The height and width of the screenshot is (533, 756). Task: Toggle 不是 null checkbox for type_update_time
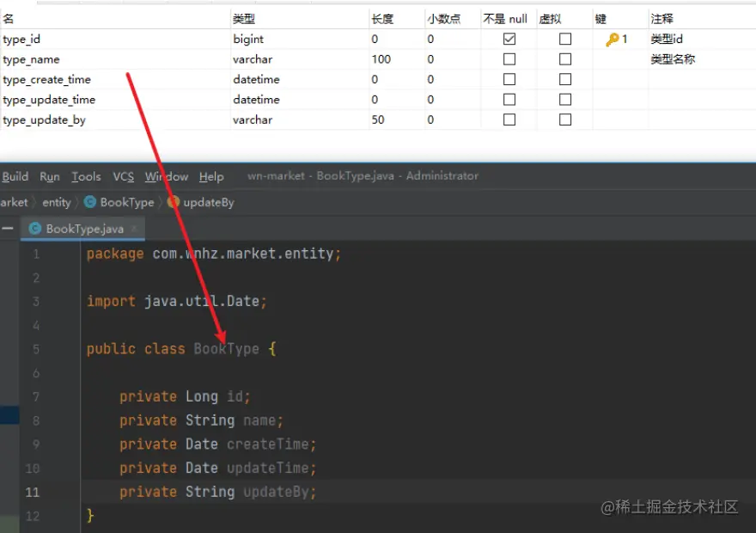point(509,100)
